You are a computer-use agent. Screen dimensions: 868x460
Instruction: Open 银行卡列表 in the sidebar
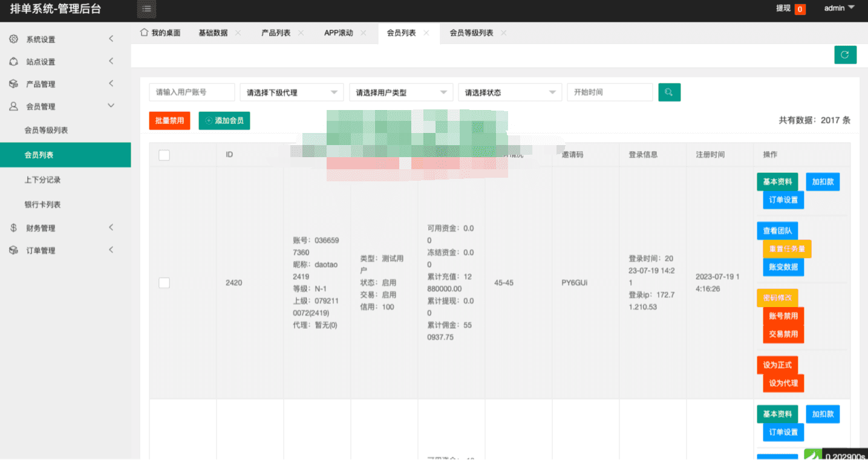pyautogui.click(x=42, y=205)
